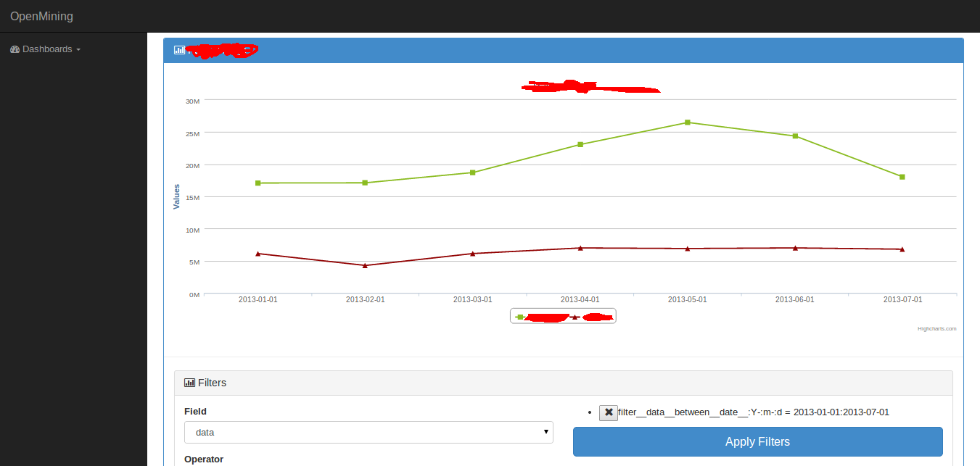Click the green data point at 2013-05-01
This screenshot has width=980, height=466.
(687, 122)
